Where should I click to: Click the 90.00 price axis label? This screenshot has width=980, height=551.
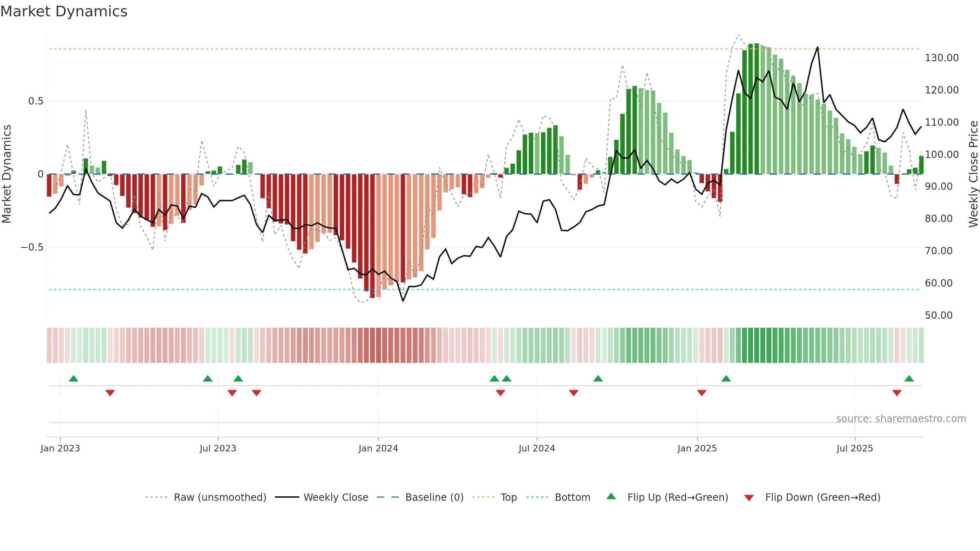coord(939,187)
